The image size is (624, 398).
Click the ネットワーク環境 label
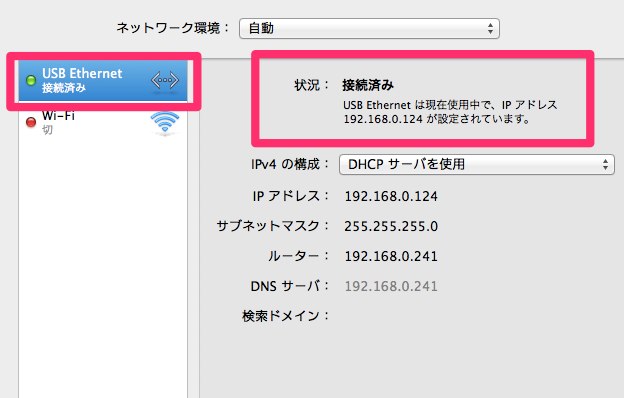[173, 28]
